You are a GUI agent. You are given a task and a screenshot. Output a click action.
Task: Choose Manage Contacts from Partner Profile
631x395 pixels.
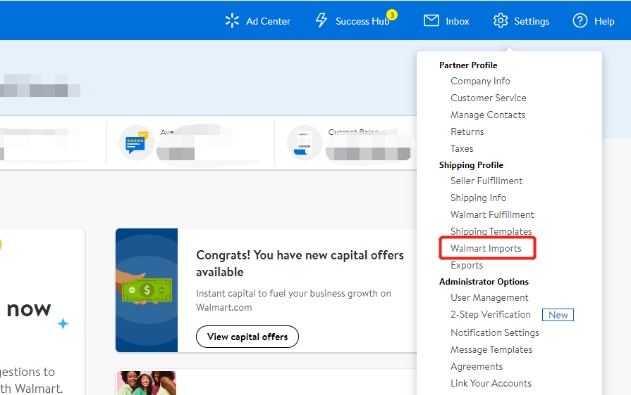(x=488, y=115)
